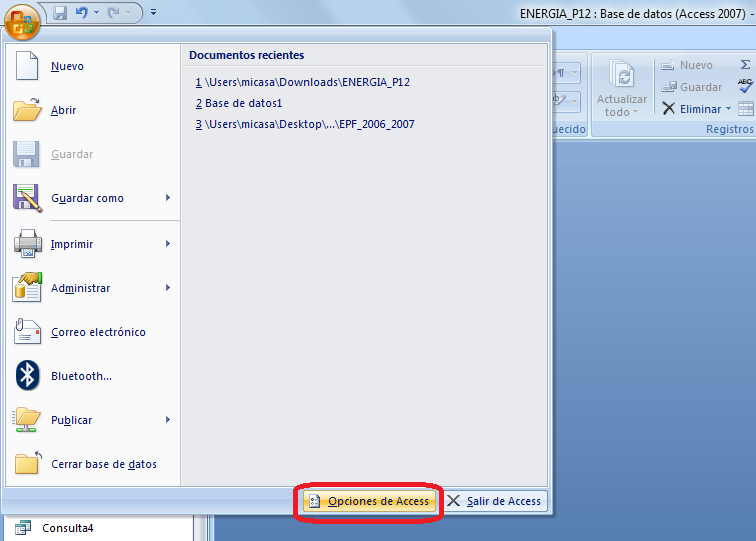Click the open folder icon for Abrir
756x541 pixels.
point(27,109)
